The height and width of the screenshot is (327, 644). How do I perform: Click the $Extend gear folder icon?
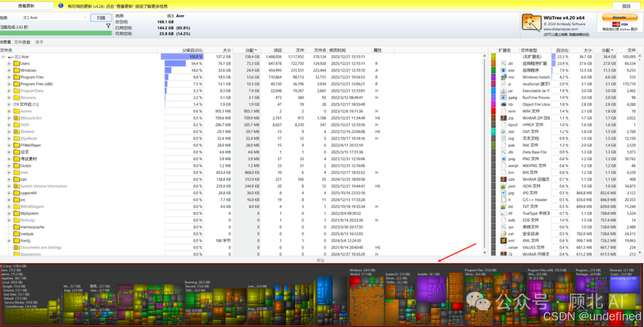pos(17,132)
